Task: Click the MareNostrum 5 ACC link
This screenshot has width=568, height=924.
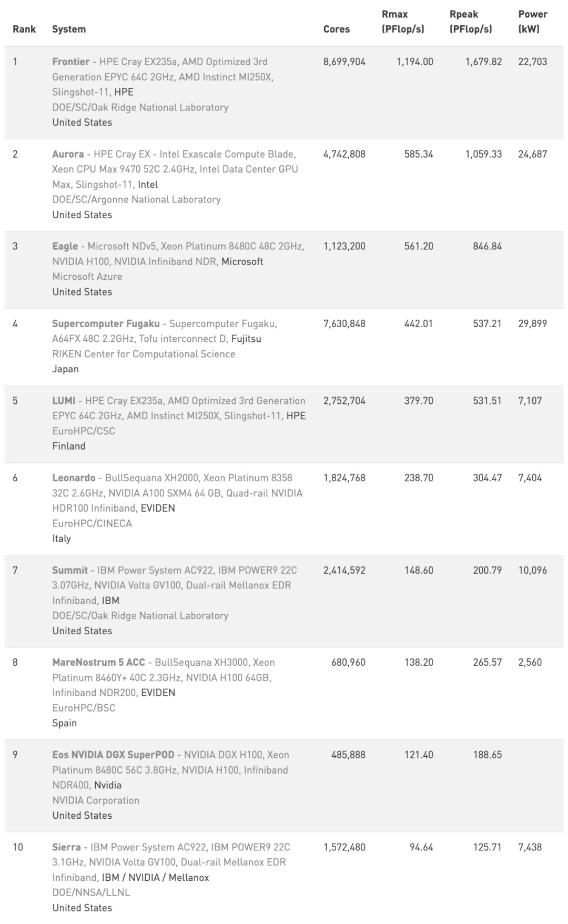Action: point(98,662)
